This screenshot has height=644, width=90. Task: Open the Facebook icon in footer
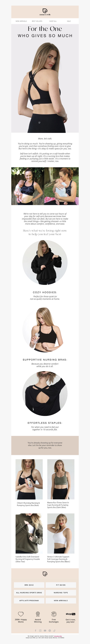[x=35, y=630]
